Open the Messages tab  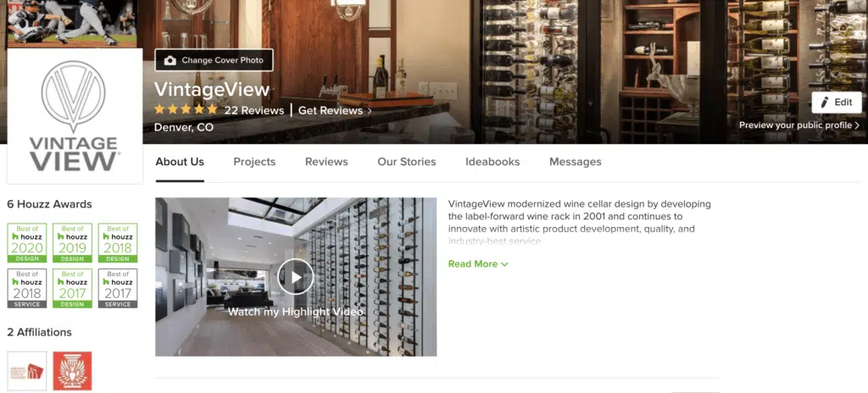click(x=576, y=162)
